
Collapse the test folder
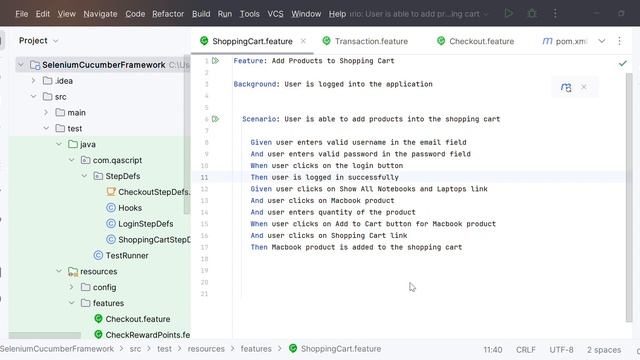click(x=46, y=129)
